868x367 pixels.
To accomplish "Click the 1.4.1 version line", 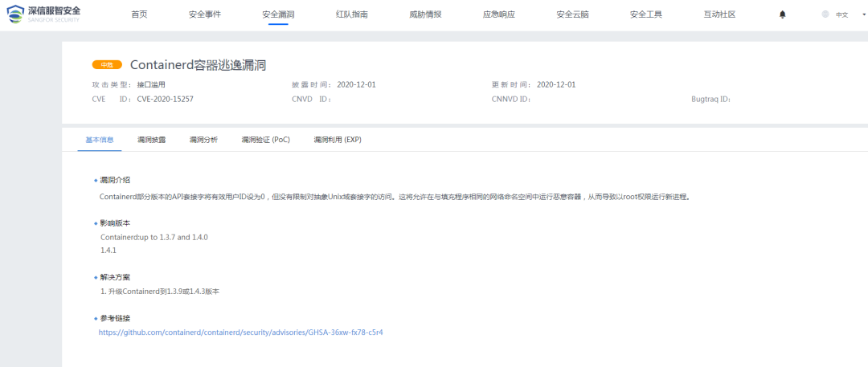I will pos(108,251).
